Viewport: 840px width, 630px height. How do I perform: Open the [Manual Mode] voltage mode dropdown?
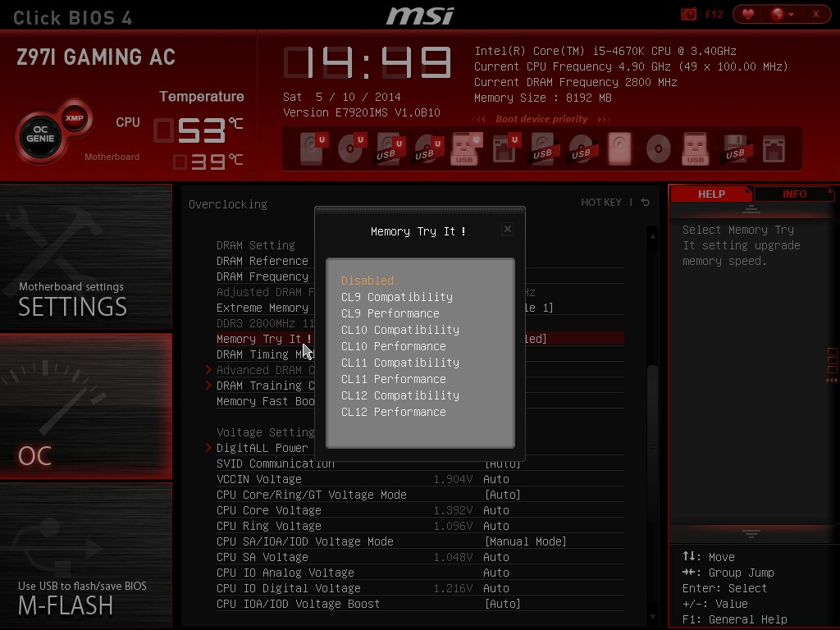pos(526,541)
